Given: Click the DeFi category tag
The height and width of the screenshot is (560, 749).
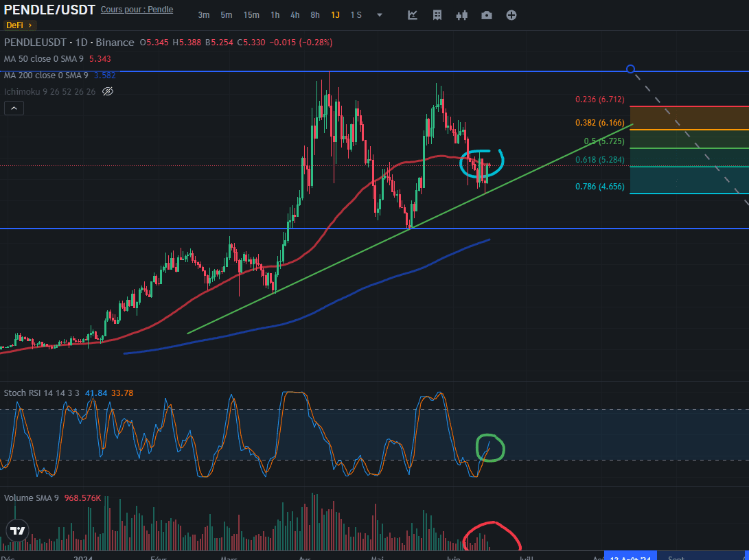Looking at the screenshot, I should coord(20,25).
